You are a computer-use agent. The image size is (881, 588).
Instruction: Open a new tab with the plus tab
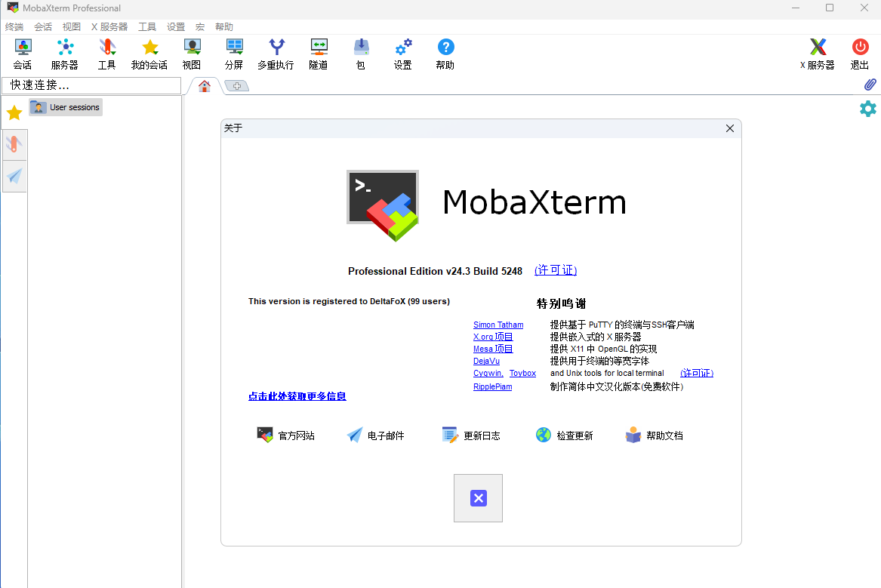[236, 86]
